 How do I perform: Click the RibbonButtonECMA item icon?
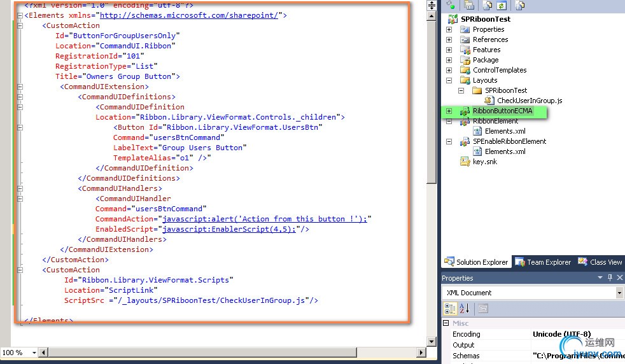pos(465,111)
